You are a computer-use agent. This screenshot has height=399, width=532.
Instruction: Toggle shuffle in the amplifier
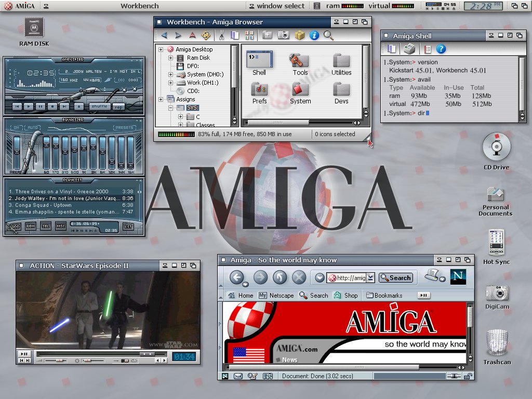tap(99, 107)
